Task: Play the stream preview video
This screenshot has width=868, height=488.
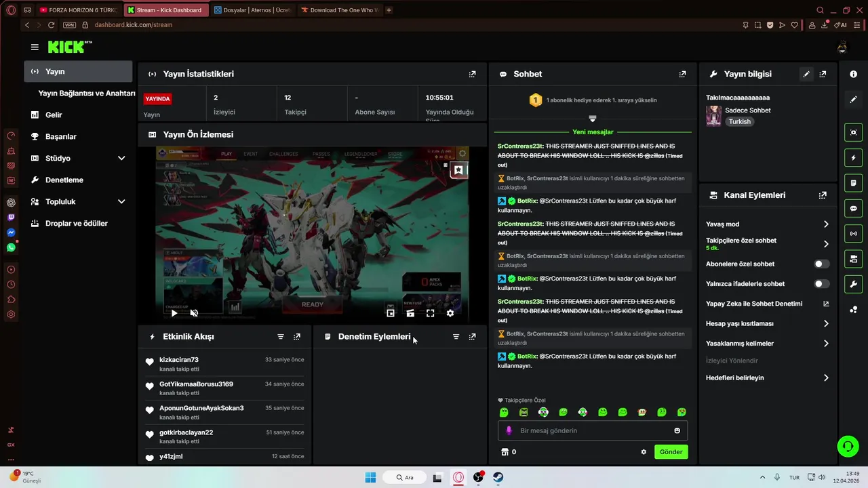Action: tap(174, 313)
